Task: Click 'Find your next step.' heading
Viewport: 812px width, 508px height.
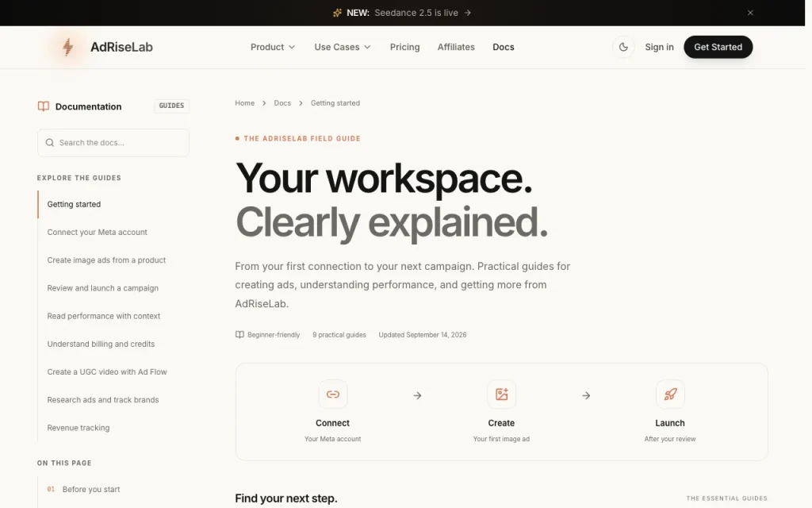Action: click(285, 498)
